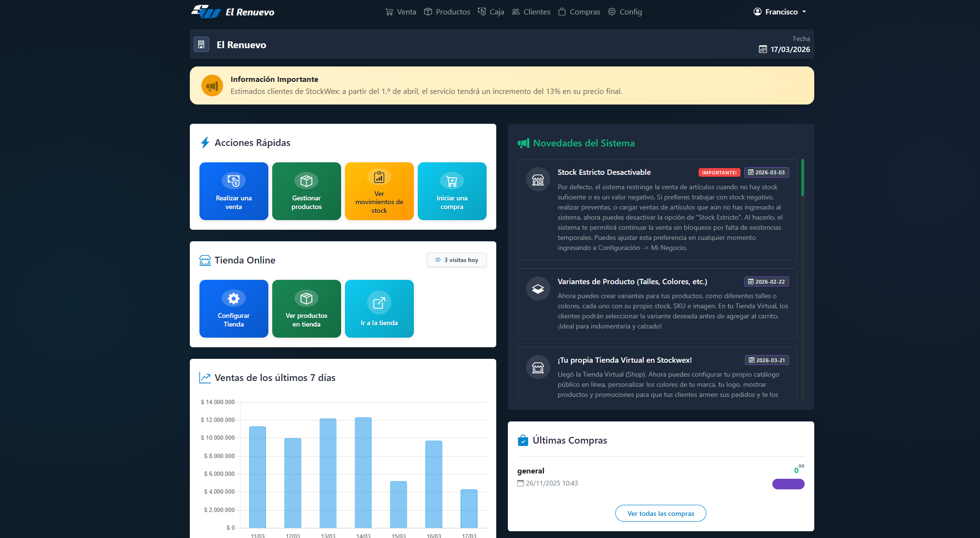Screen dimensions: 980x538
Task: Click the 3 visitas hoy button
Action: (456, 260)
